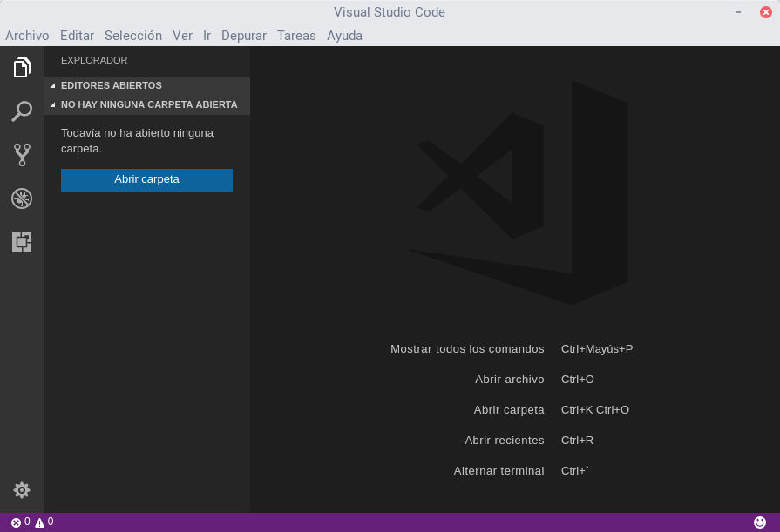Open the Depurar menu
The image size is (780, 532).
point(244,36)
